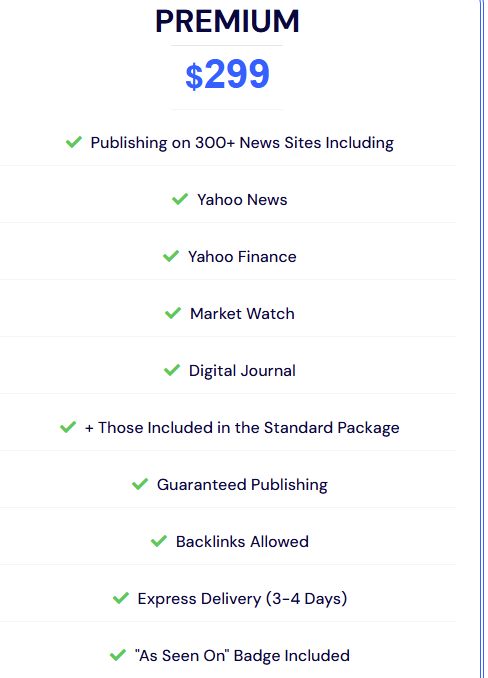Click the Yahoo Finance feature text

click(242, 257)
